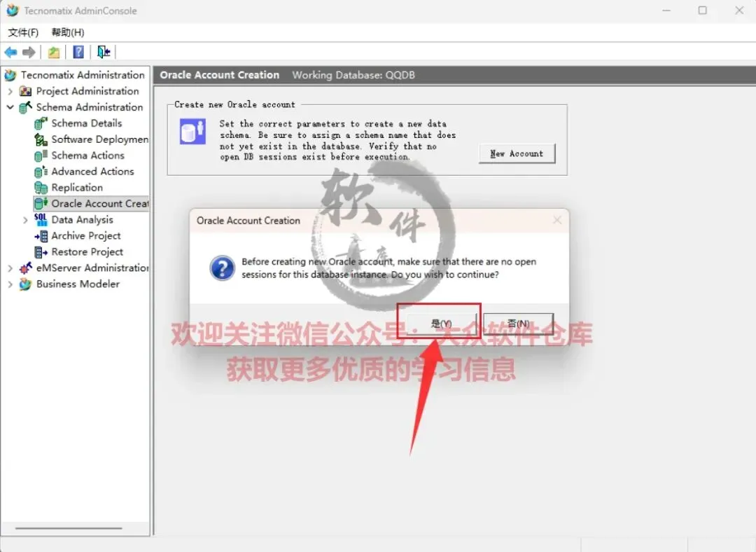This screenshot has width=756, height=552.
Task: Open the Help question-mark toolbar icon
Action: tap(78, 52)
